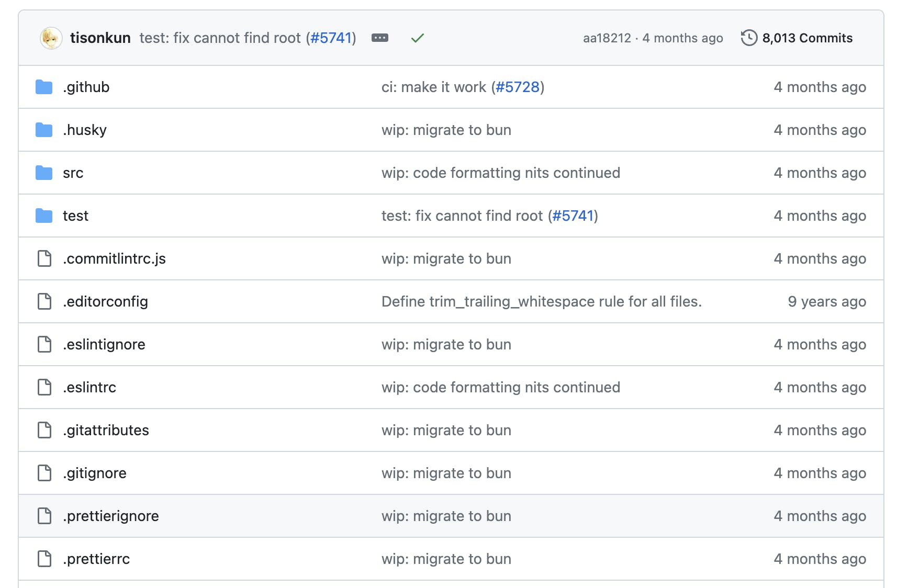This screenshot has height=588, width=897.
Task: Click the test folder icon
Action: click(x=44, y=216)
